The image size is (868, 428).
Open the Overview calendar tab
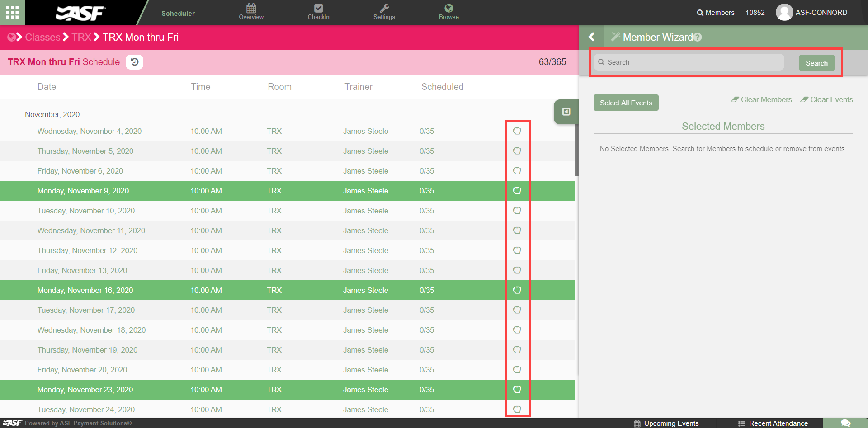click(x=251, y=12)
